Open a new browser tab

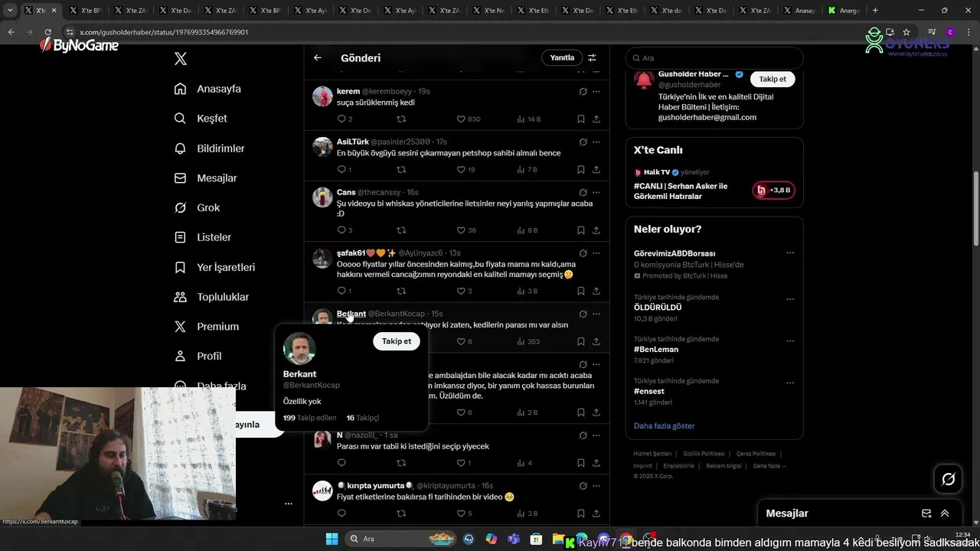tap(875, 11)
